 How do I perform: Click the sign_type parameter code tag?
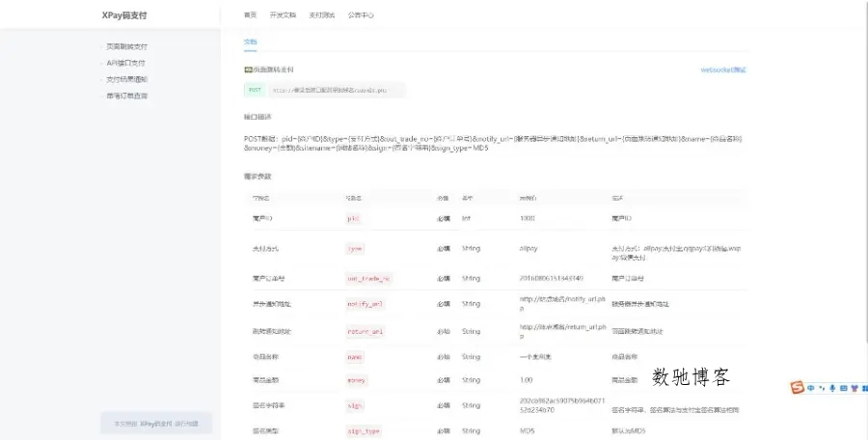click(364, 431)
